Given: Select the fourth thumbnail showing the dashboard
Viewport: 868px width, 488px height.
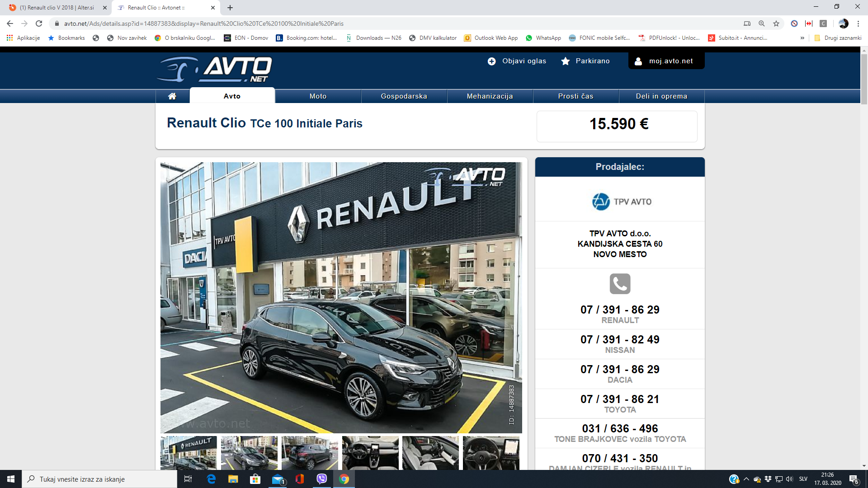Looking at the screenshot, I should (370, 453).
